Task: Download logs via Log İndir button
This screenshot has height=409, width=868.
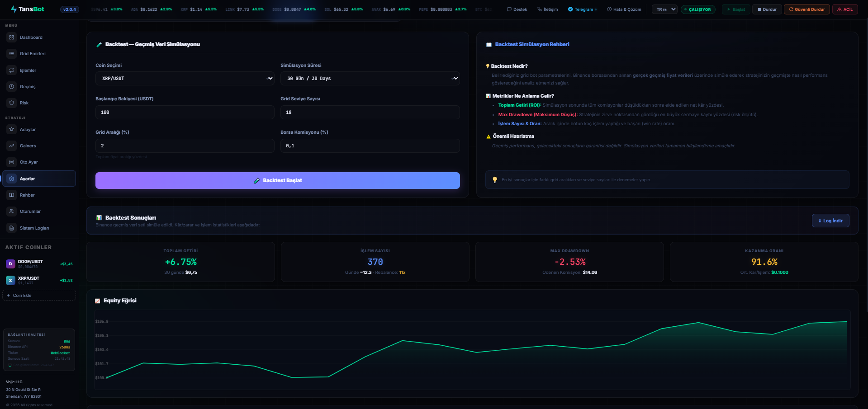Action: point(830,221)
